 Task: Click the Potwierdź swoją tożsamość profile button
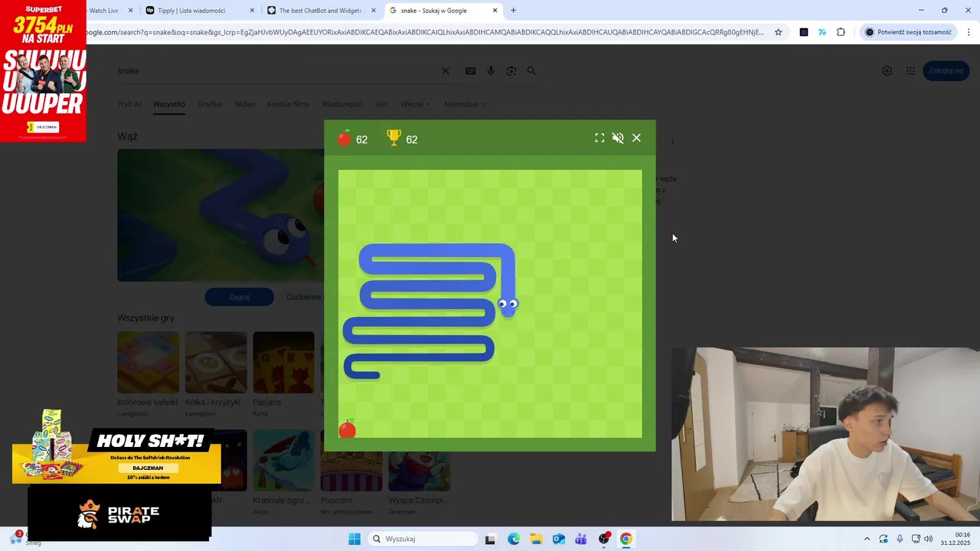click(908, 32)
